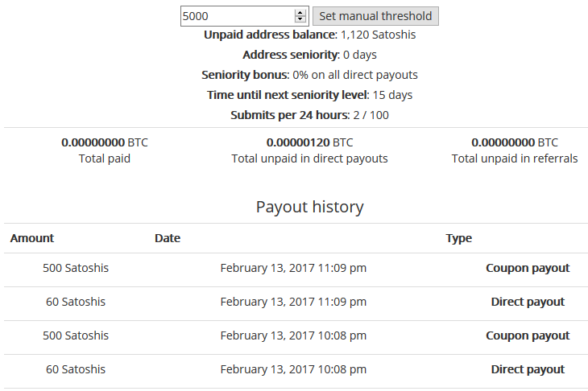The image size is (588, 391).
Task: Click the Seniority bonus line
Action: [x=309, y=75]
